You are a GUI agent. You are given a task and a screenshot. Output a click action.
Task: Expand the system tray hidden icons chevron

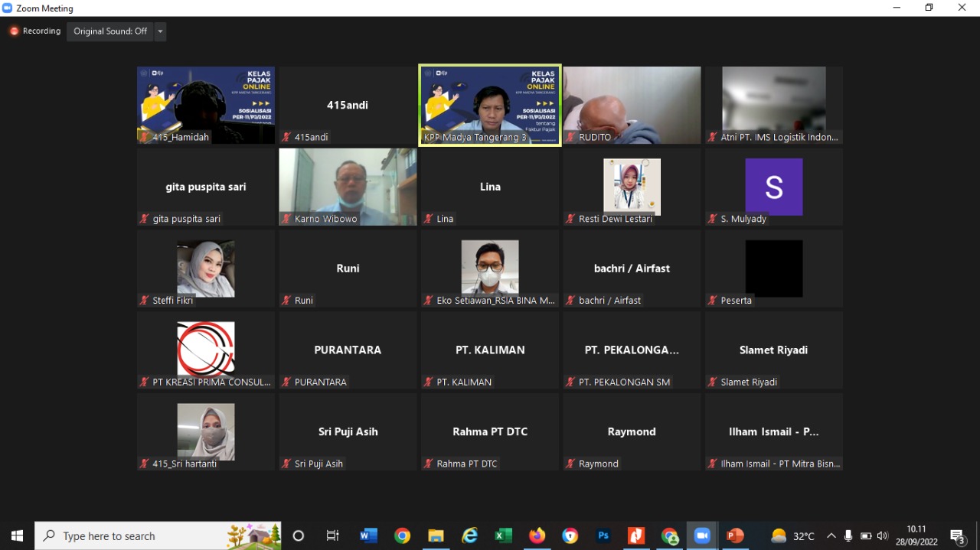tap(831, 536)
